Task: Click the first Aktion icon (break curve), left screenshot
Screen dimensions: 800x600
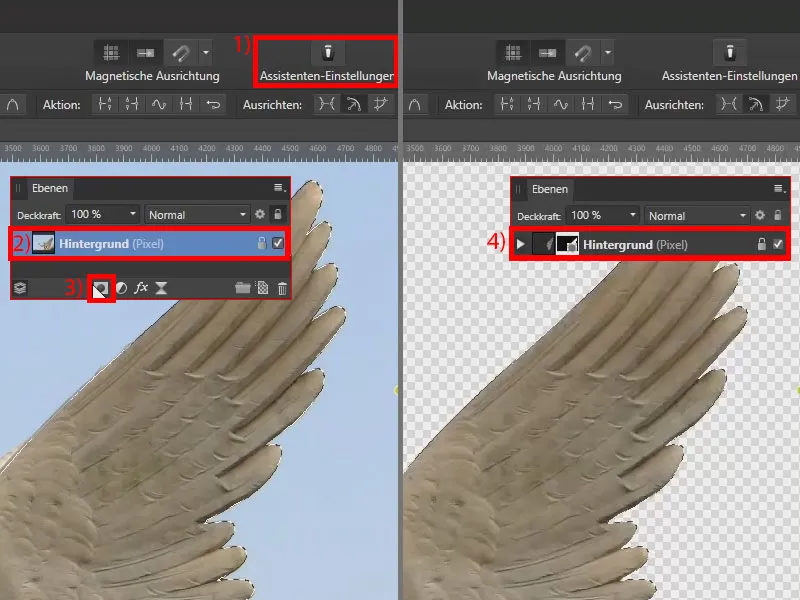Action: (x=105, y=105)
